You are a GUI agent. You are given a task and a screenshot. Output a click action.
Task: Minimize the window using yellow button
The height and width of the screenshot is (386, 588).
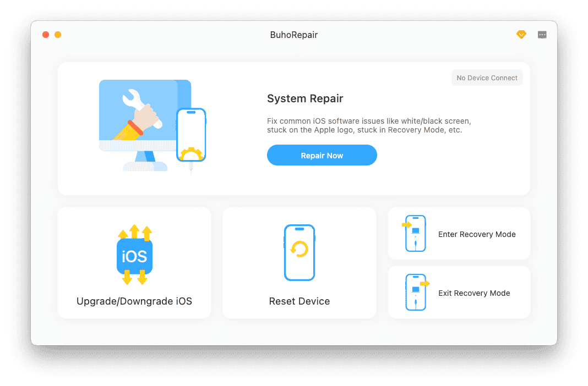[58, 35]
